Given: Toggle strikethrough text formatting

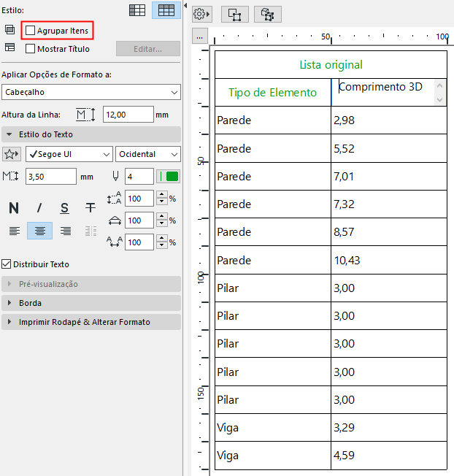Looking at the screenshot, I should (x=91, y=208).
